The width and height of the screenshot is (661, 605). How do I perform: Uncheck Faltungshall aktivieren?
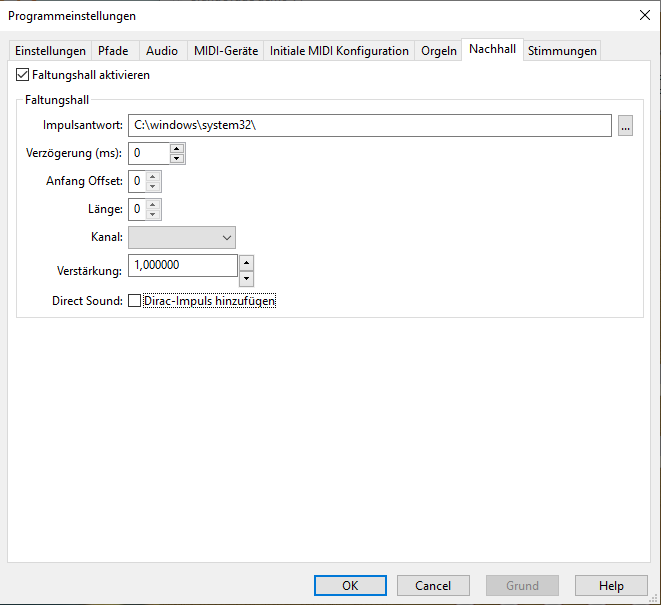click(x=23, y=75)
